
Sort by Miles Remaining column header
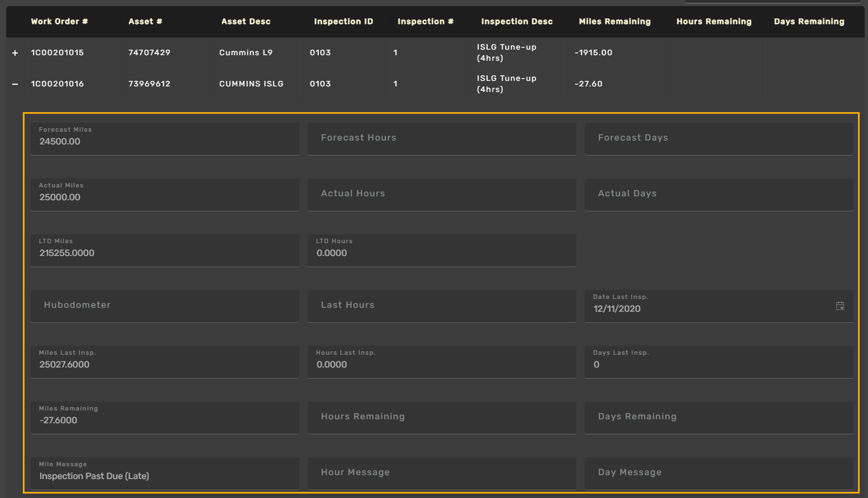pos(614,22)
